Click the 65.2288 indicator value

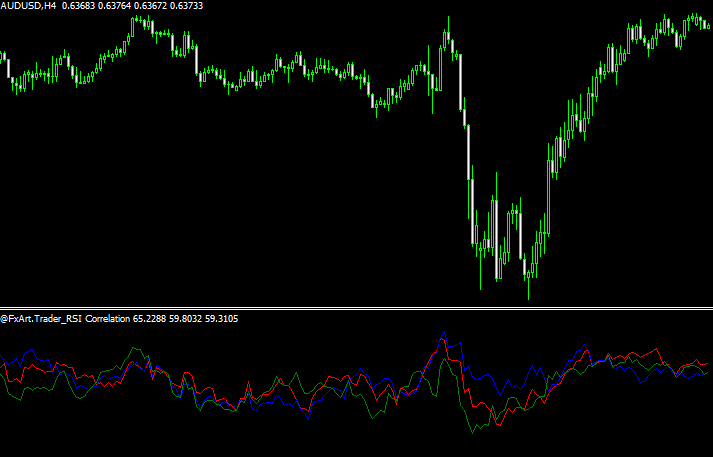[150, 319]
